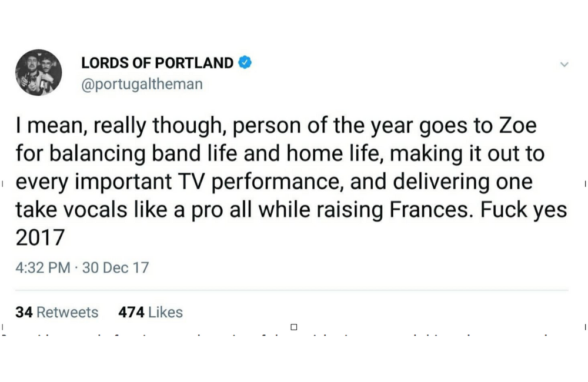Open the @portugaltheman handle link
588x382 pixels.
142,84
